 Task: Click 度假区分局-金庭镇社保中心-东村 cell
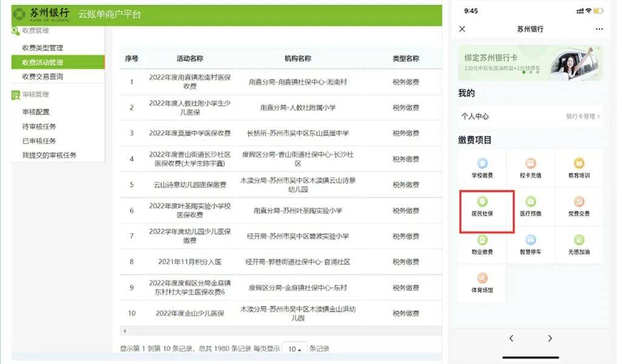click(298, 288)
